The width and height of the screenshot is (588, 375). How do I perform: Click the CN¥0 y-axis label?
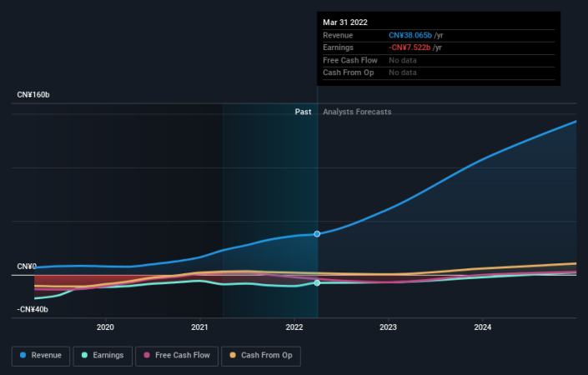[x=27, y=267]
